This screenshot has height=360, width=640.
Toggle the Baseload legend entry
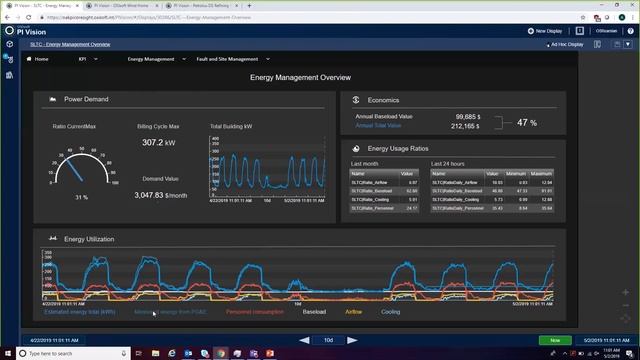[314, 312]
